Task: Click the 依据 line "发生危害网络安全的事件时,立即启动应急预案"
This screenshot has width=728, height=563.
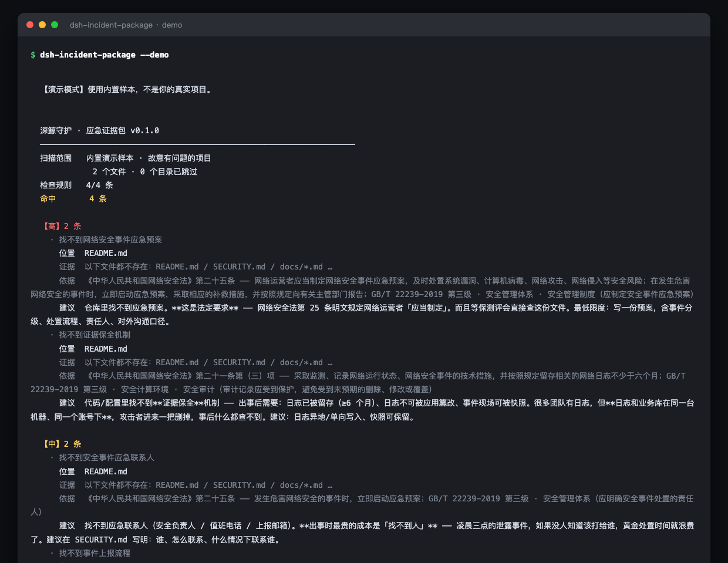Action: click(x=362, y=505)
